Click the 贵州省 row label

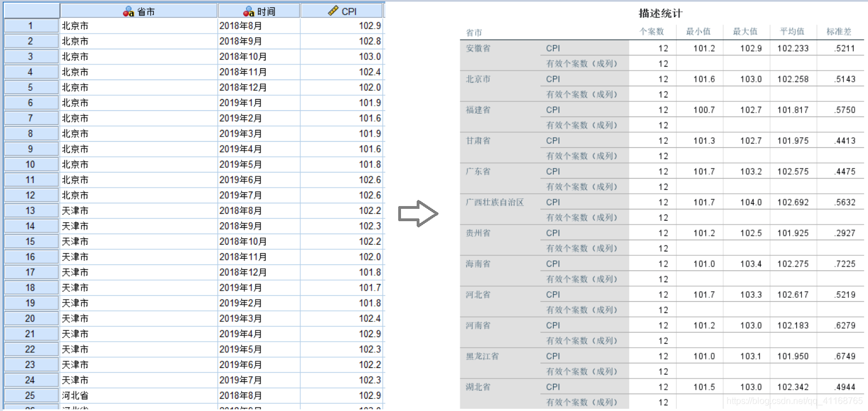[478, 233]
